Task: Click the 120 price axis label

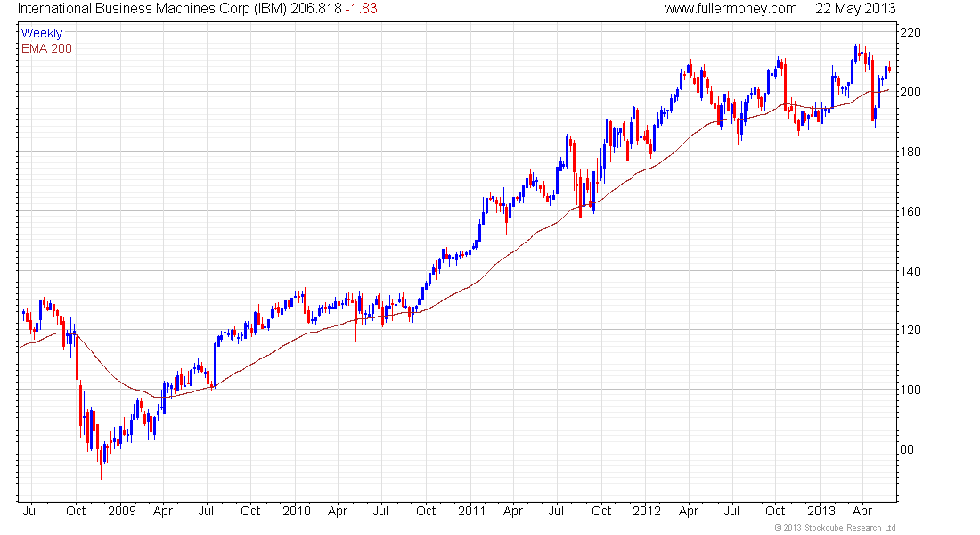Action: [x=911, y=331]
